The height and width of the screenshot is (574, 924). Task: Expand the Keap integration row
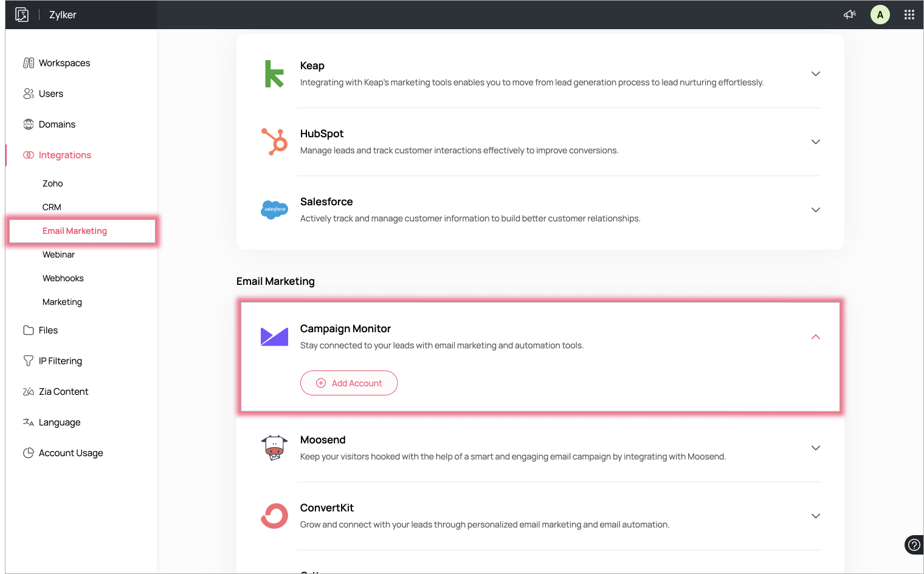(x=816, y=73)
